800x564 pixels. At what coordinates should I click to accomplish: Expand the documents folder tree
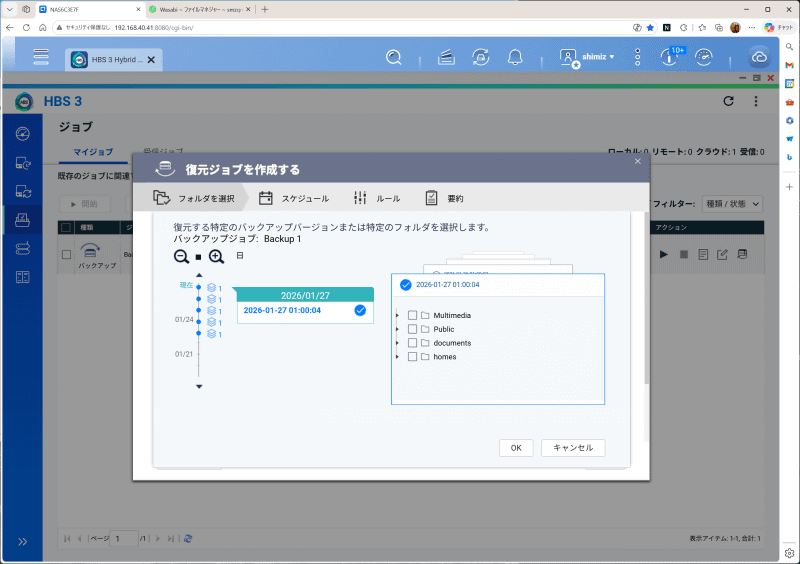(x=397, y=343)
